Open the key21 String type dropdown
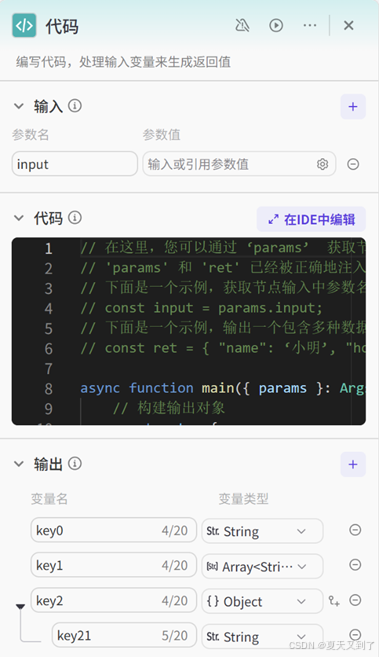This screenshot has height=657, width=379. pyautogui.click(x=262, y=636)
